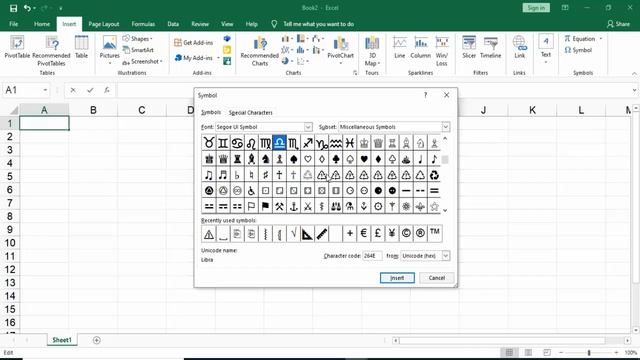
Task: Switch to Page Break Preview view
Action: pos(547,352)
